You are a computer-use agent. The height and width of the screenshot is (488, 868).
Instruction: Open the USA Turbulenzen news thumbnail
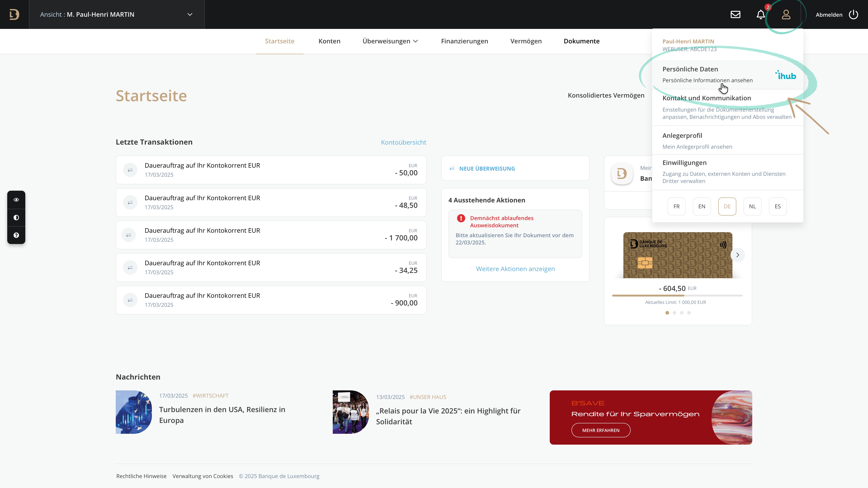click(134, 412)
